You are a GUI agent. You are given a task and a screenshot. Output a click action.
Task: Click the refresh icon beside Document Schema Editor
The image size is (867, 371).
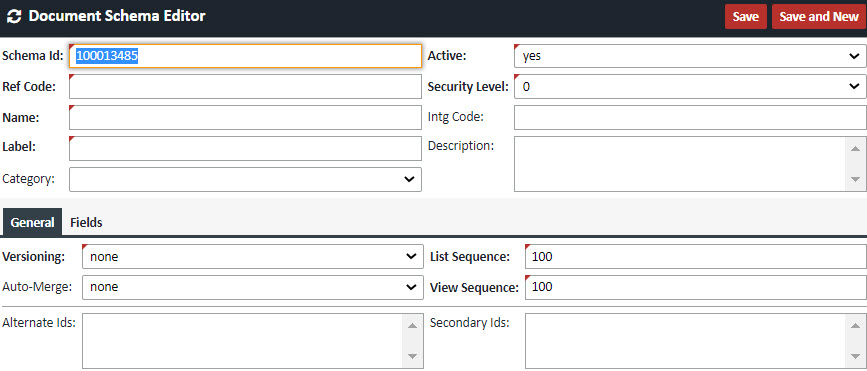click(14, 17)
